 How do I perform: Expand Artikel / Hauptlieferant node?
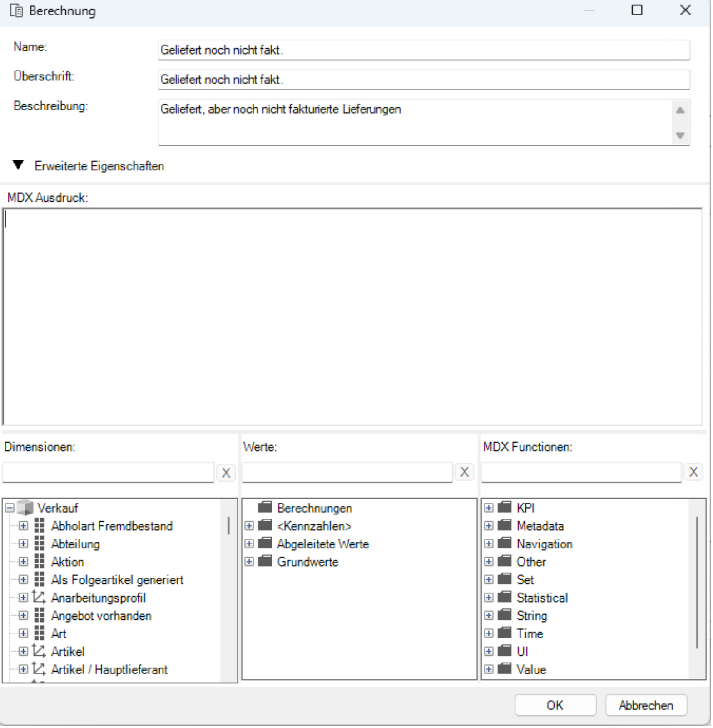(23, 669)
